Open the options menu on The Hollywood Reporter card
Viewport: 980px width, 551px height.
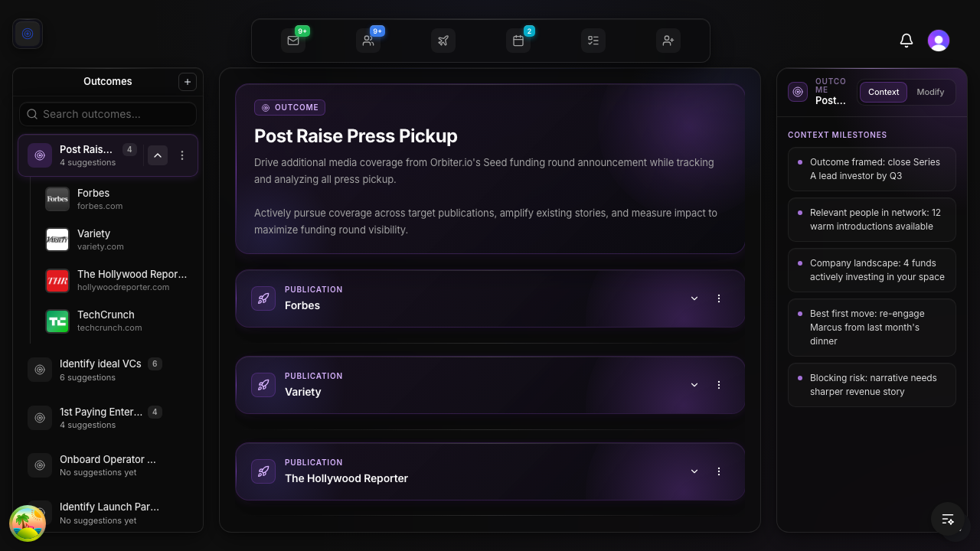719,471
